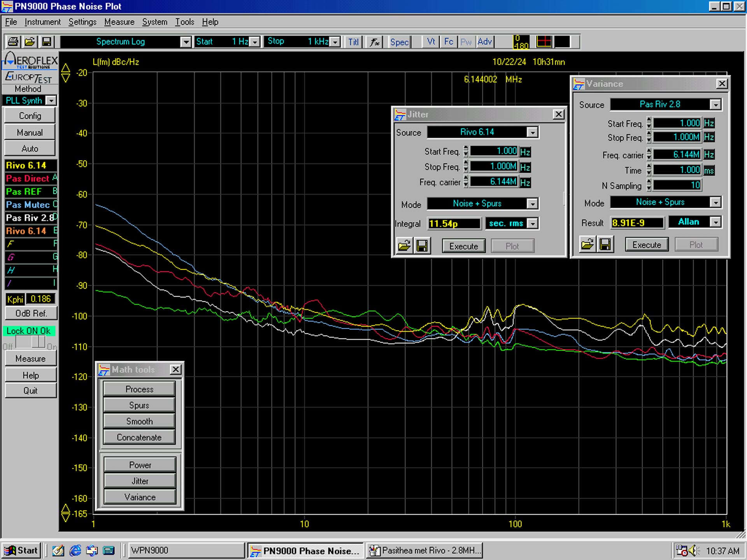Click the Config button

pyautogui.click(x=30, y=116)
